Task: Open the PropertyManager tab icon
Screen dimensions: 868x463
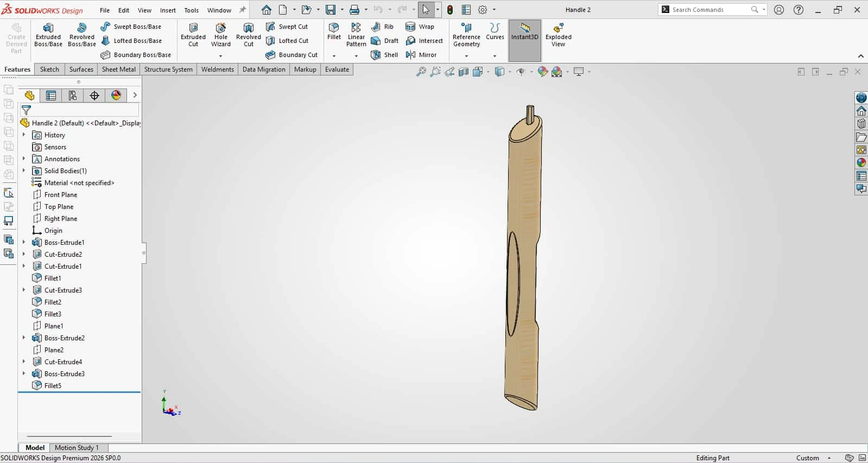Action: [51, 96]
